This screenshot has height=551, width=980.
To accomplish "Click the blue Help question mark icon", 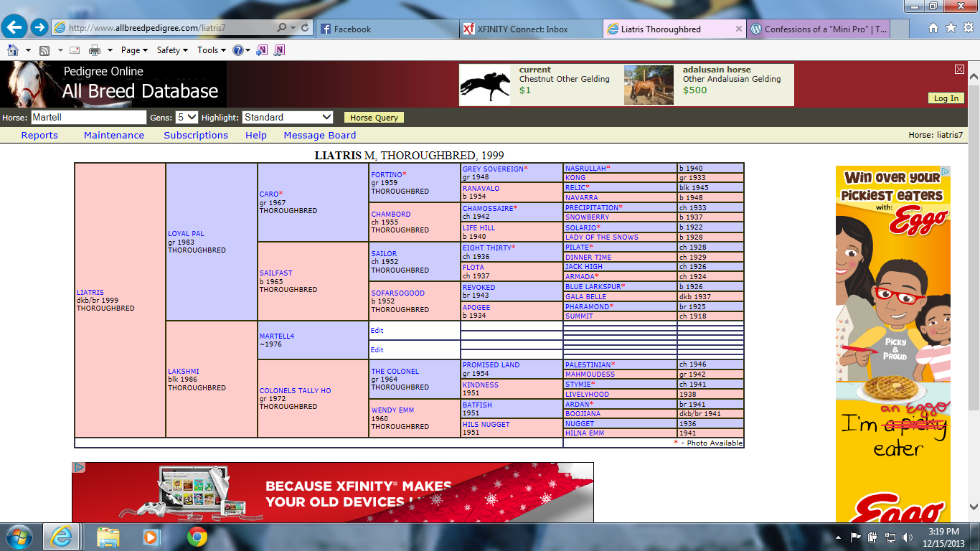I will (238, 50).
